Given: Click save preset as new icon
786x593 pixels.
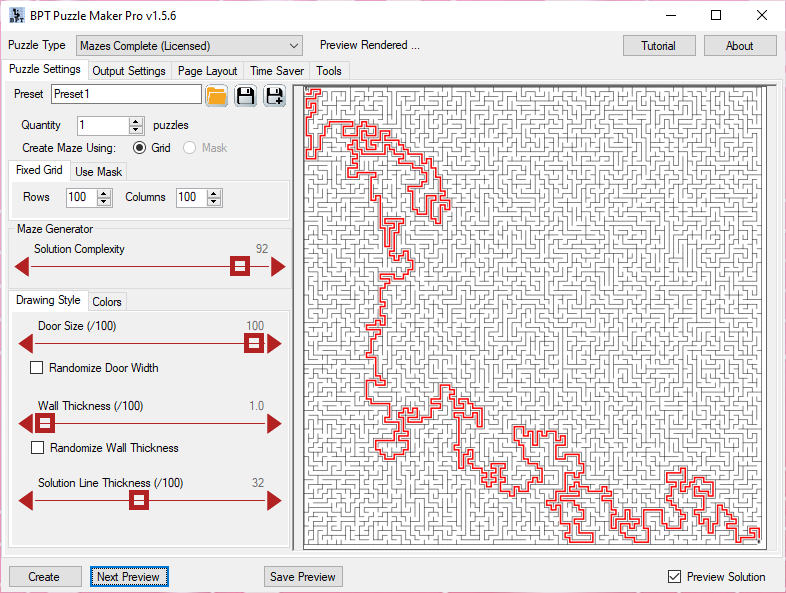Looking at the screenshot, I should click(274, 95).
